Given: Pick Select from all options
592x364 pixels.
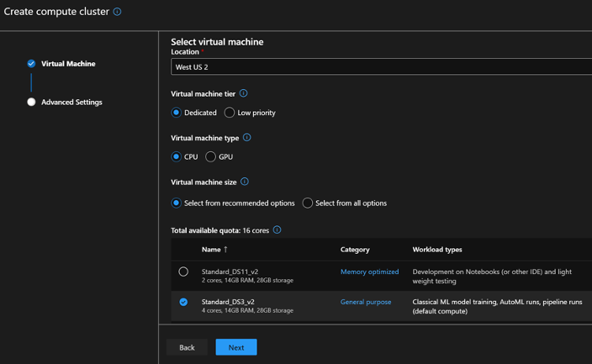Looking at the screenshot, I should tap(308, 203).
